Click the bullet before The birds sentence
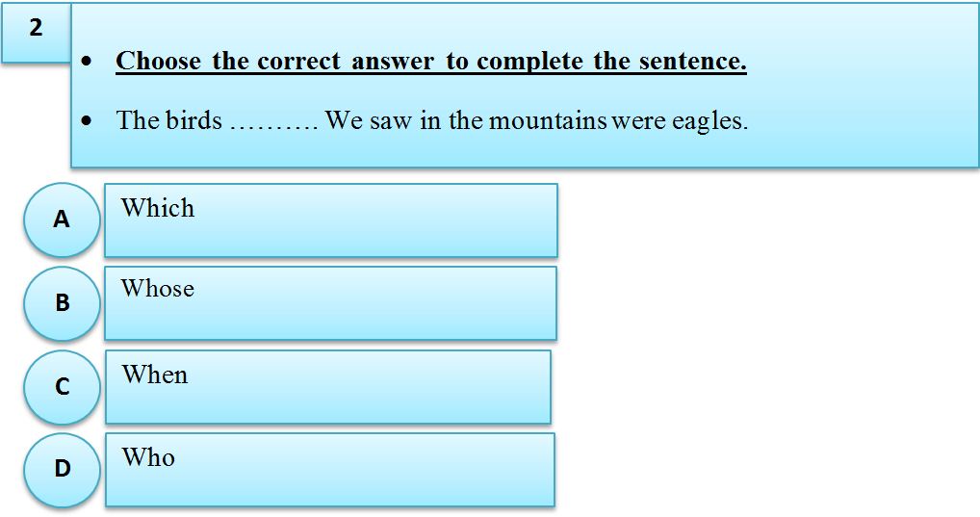Image resolution: width=980 pixels, height=517 pixels. point(87,120)
